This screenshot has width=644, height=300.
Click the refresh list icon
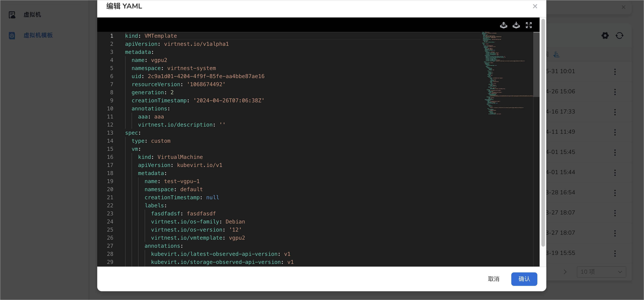click(619, 35)
